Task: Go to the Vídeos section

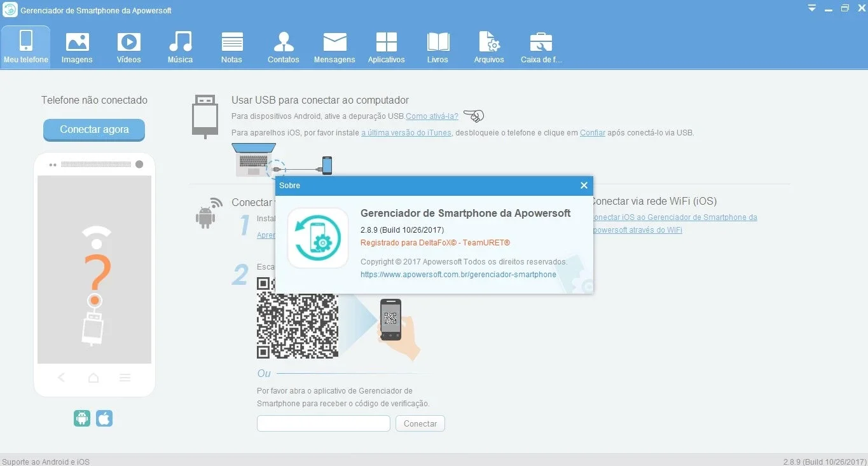Action: click(x=128, y=46)
